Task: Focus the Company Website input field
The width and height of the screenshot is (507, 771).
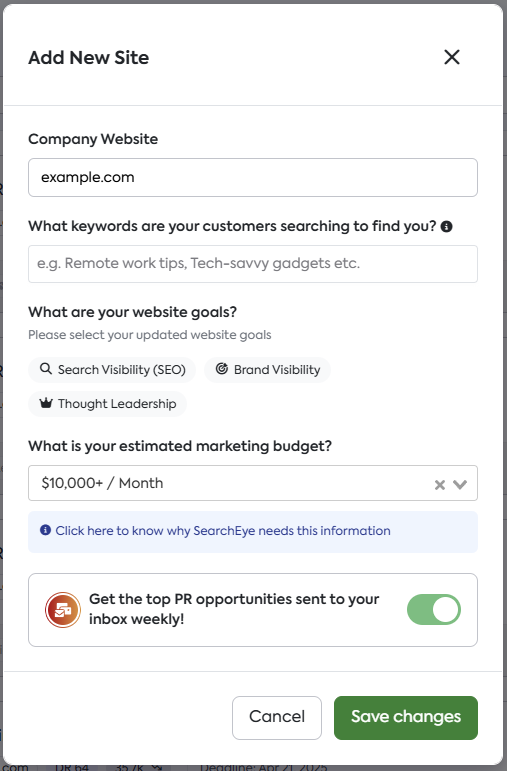Action: pos(253,178)
